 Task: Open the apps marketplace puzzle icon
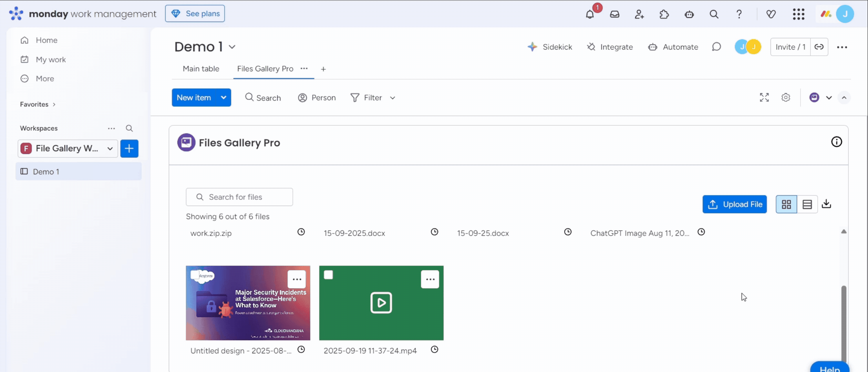pos(664,14)
